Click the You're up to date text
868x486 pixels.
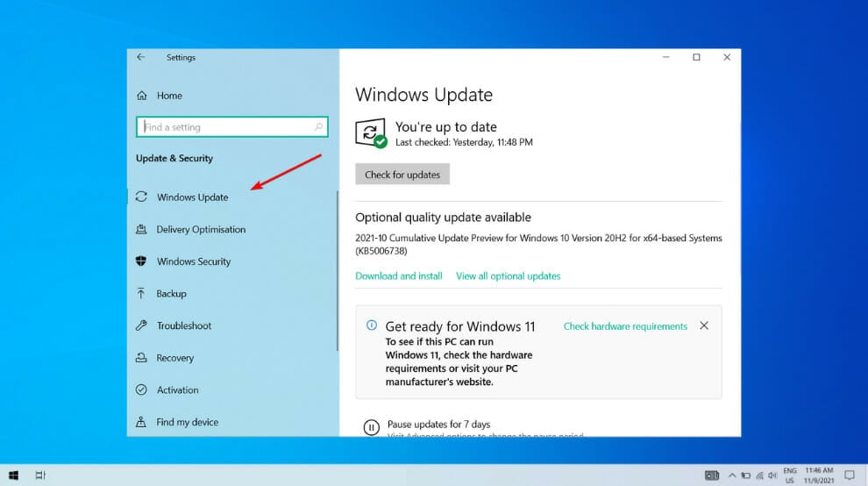coord(445,127)
